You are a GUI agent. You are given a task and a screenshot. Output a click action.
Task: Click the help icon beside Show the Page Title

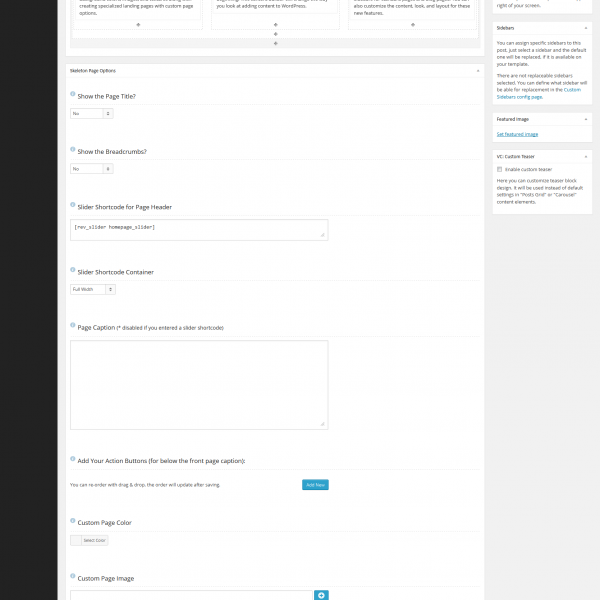tap(73, 95)
